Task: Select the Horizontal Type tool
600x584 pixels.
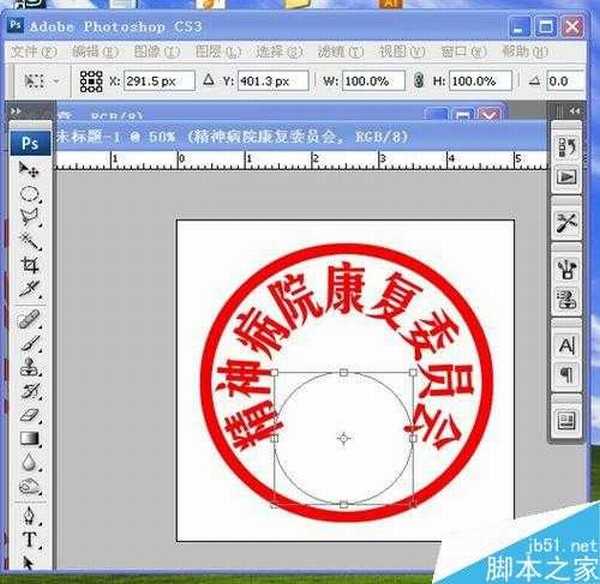Action: point(30,540)
